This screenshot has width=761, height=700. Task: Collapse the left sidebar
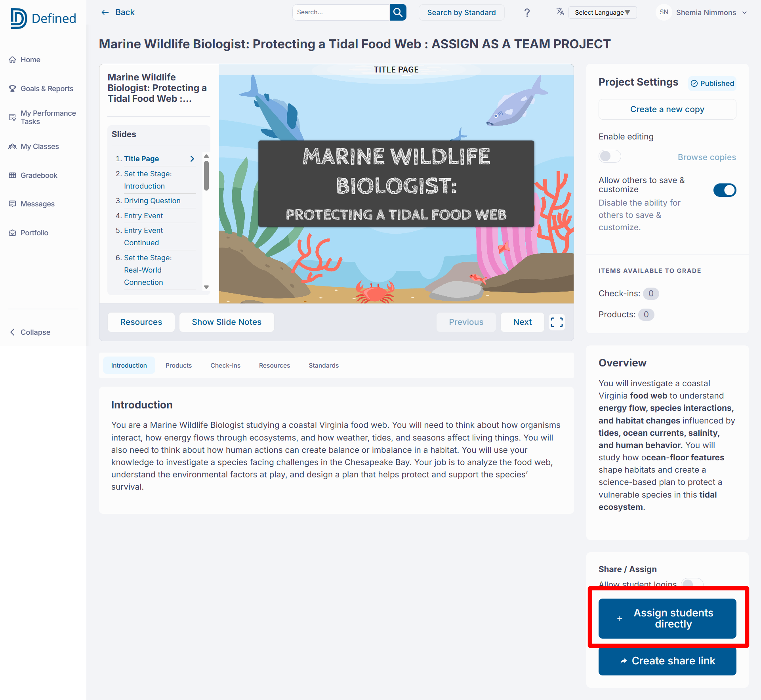[30, 332]
